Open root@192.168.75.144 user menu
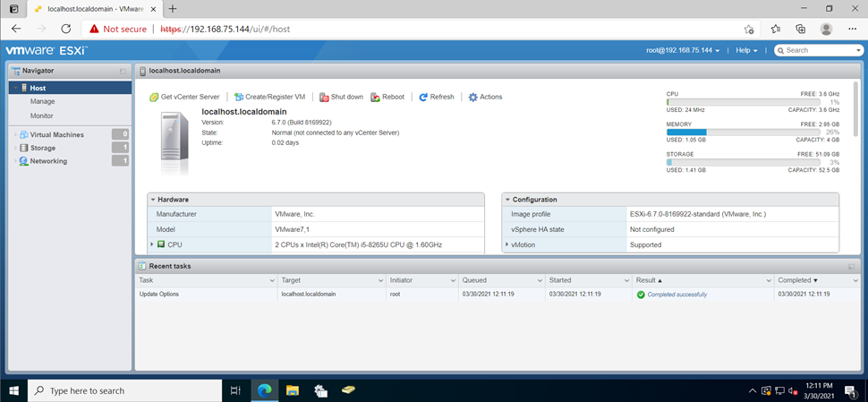The height and width of the screenshot is (402, 868). tap(683, 50)
